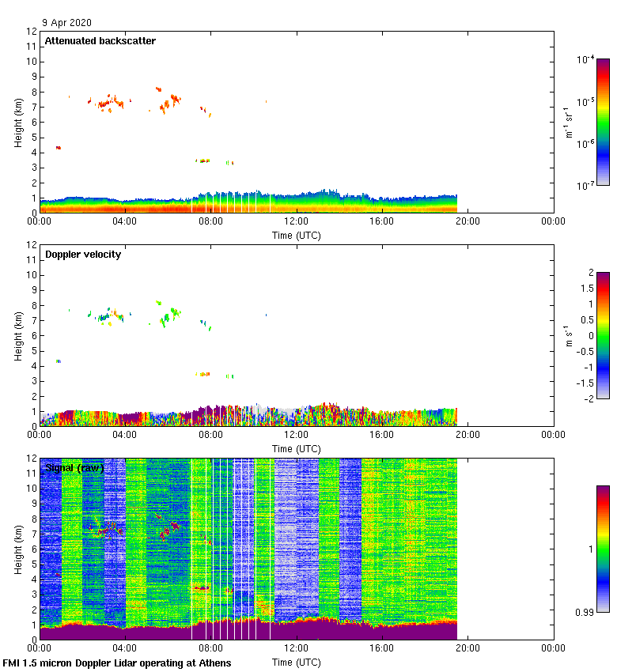Click 08:00 tick under the raw signal plot
Screen dimensions: 617x672
pyautogui.click(x=210, y=648)
